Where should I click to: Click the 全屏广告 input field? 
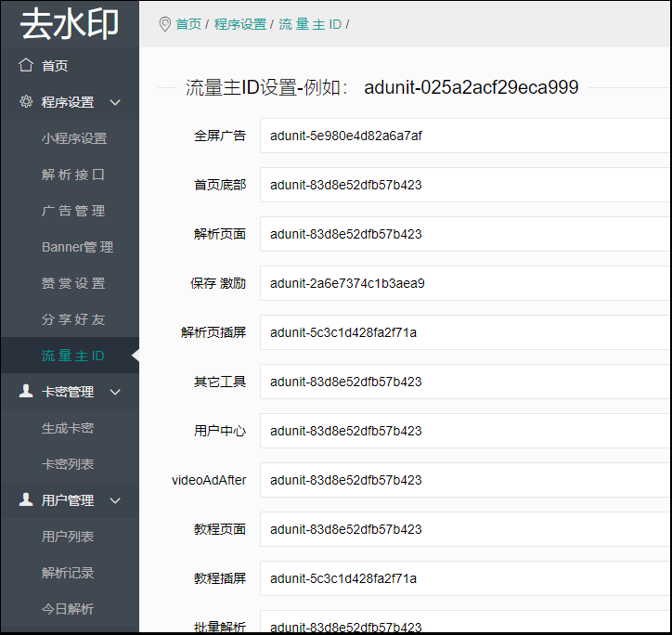coord(464,136)
